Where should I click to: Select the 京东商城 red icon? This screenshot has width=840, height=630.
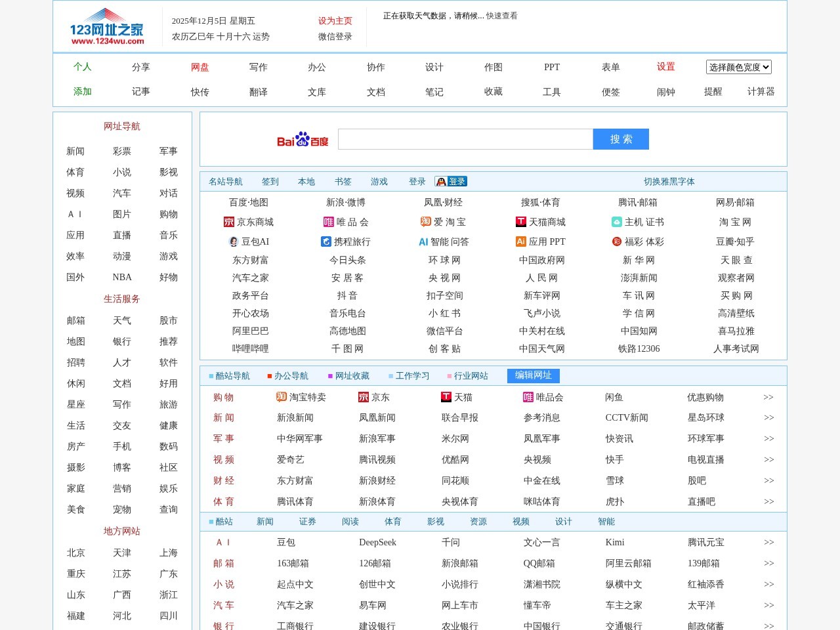coord(228,222)
